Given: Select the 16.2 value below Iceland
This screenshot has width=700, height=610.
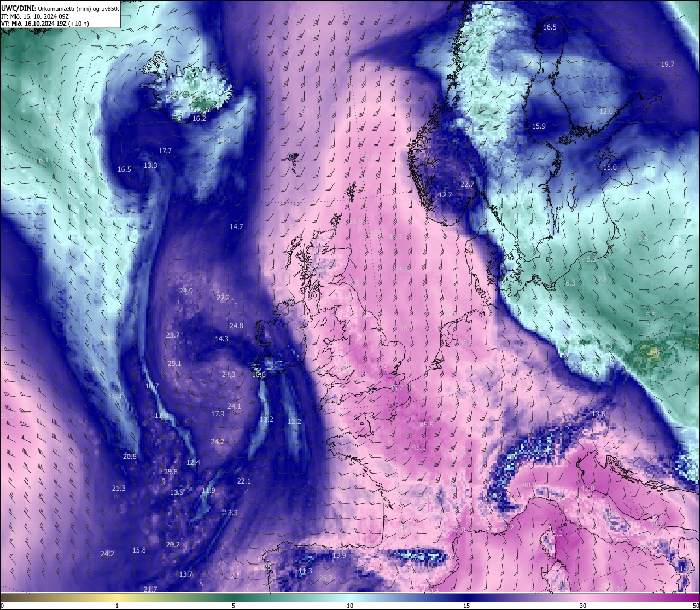Looking at the screenshot, I should coord(199,118).
